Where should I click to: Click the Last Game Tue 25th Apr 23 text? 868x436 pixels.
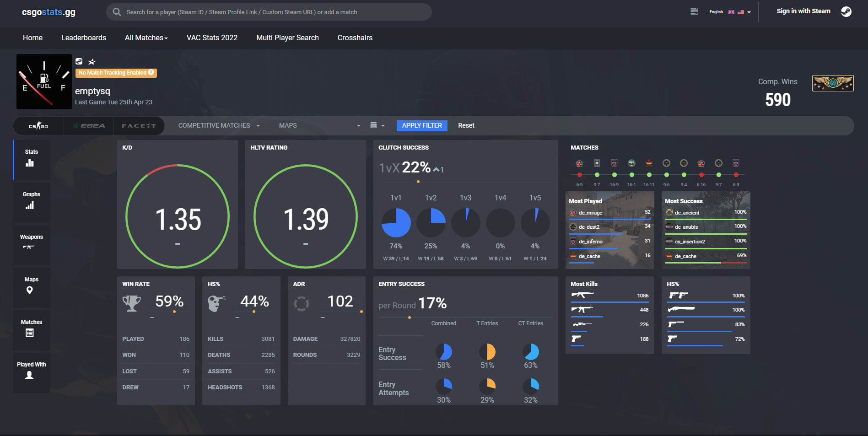[113, 102]
